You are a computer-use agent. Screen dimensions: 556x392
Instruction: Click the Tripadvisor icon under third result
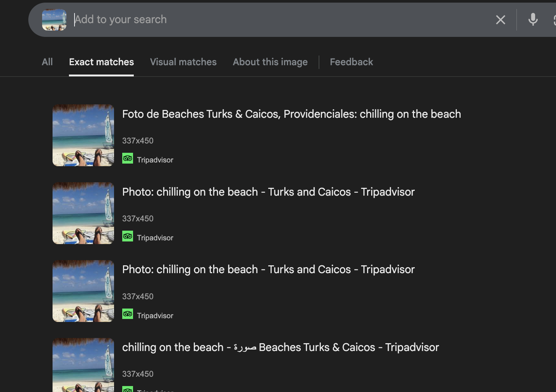pyautogui.click(x=127, y=314)
